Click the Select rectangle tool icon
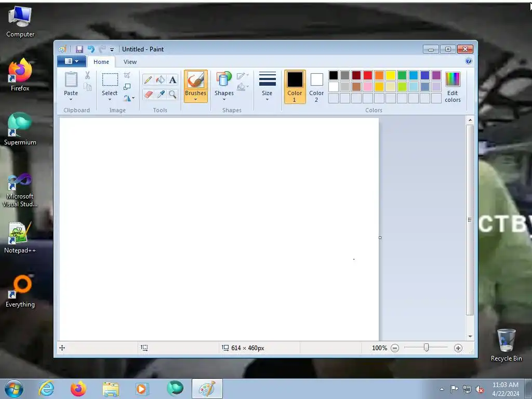Image resolution: width=532 pixels, height=399 pixels. point(110,79)
